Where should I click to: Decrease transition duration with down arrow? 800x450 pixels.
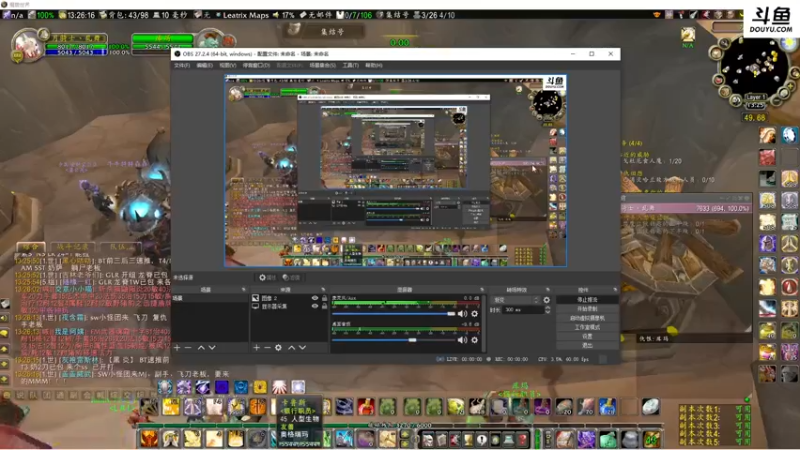coord(547,312)
